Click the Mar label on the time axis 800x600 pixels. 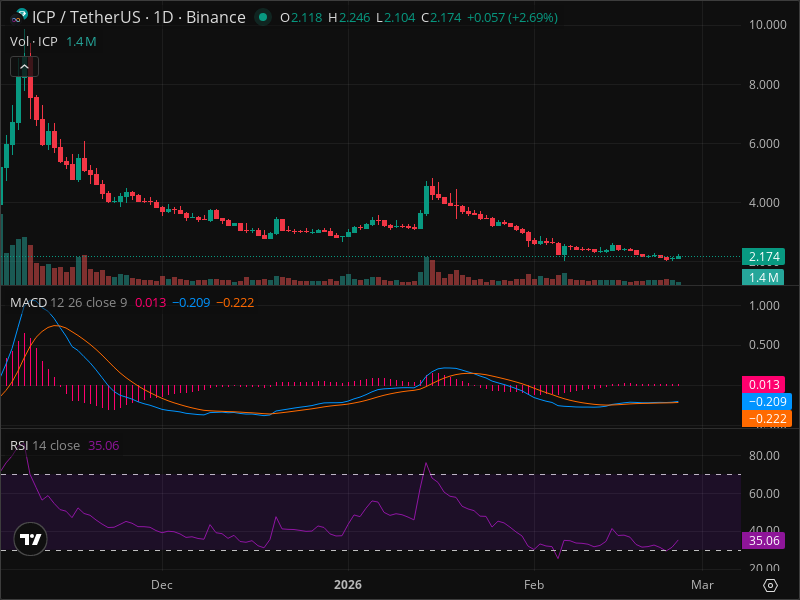702,585
